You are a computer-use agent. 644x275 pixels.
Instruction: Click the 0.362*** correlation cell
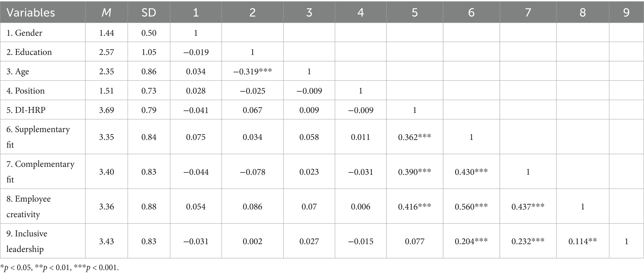point(414,137)
